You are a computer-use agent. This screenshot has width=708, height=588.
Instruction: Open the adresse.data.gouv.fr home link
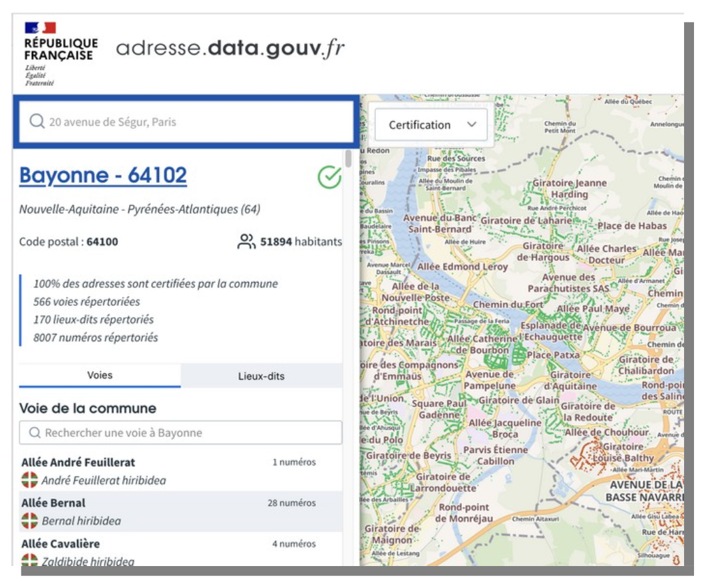coord(230,49)
